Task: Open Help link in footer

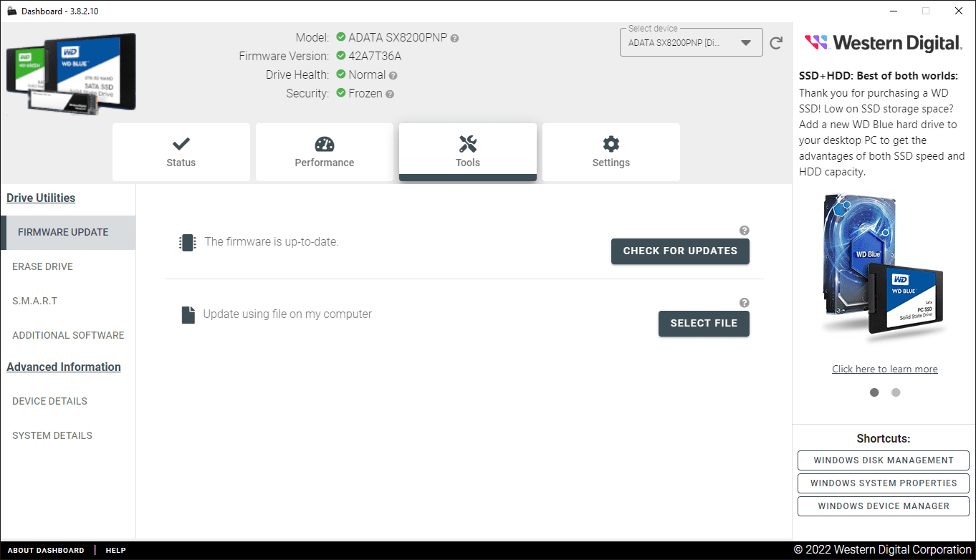Action: tap(116, 551)
